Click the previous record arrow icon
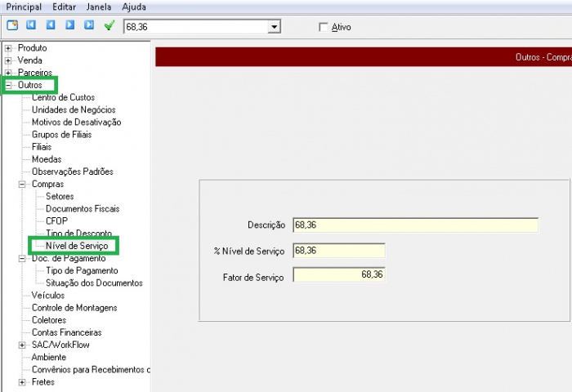This screenshot has width=572, height=392. (x=51, y=25)
